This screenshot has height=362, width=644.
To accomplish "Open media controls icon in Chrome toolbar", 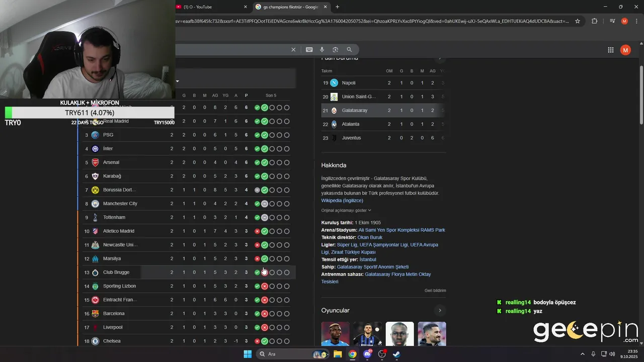I will [x=612, y=21].
